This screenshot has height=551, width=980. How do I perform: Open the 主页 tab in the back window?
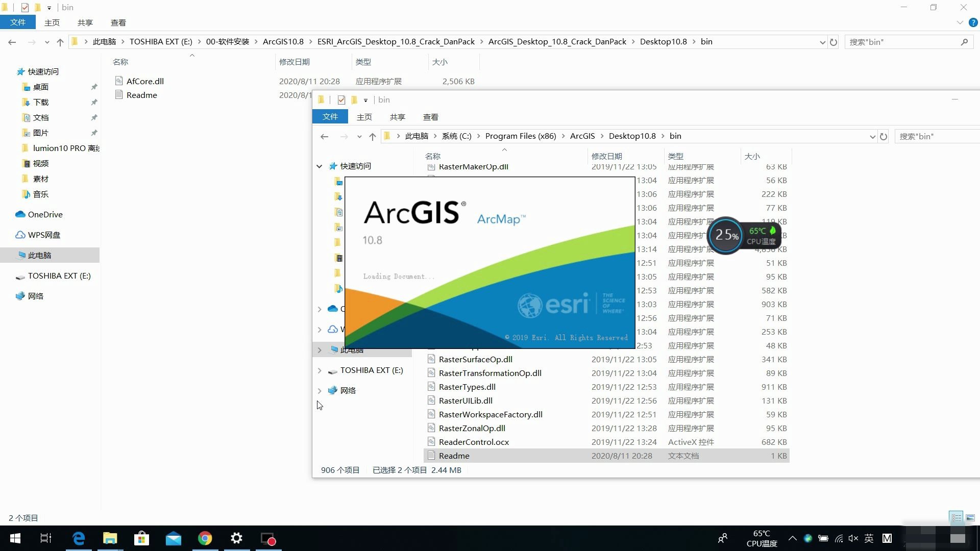tap(52, 22)
